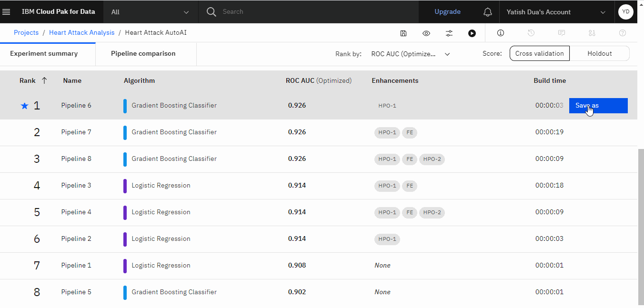Click the save experiment icon
Screen dimensions: 644x308
pos(403,33)
